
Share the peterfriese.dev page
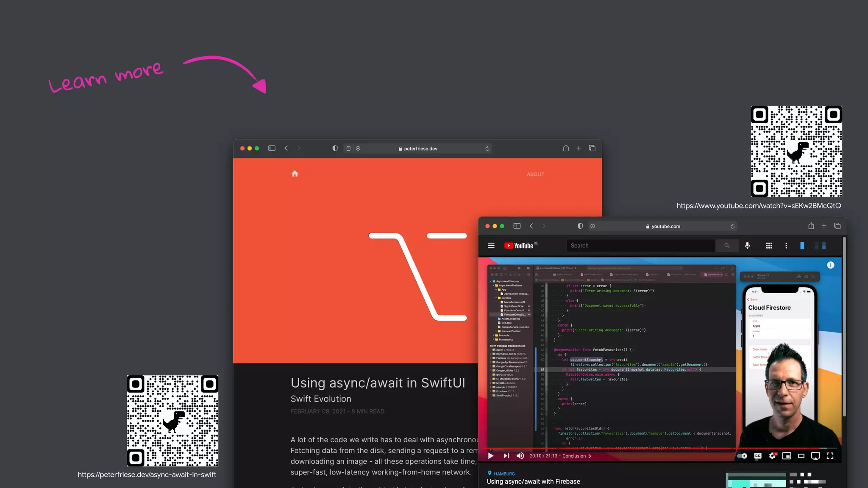[x=566, y=148]
